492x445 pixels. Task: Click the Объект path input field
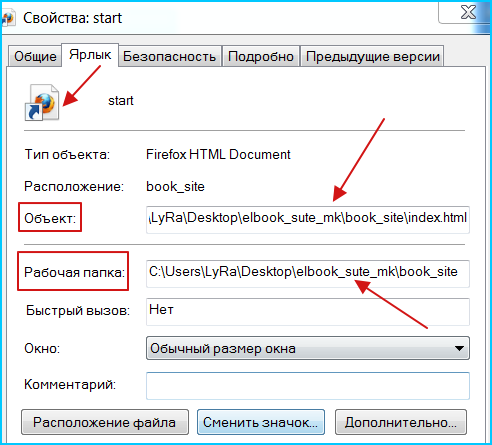(308, 220)
